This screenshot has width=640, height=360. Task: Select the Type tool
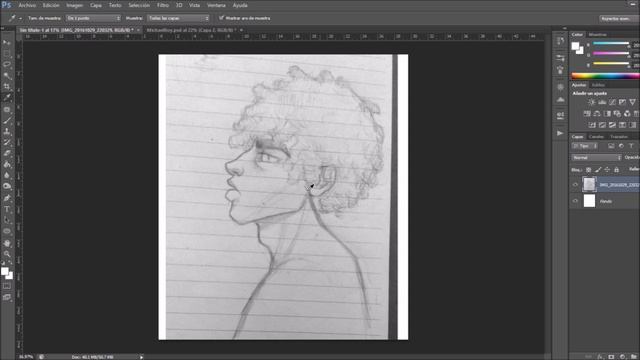[7, 209]
